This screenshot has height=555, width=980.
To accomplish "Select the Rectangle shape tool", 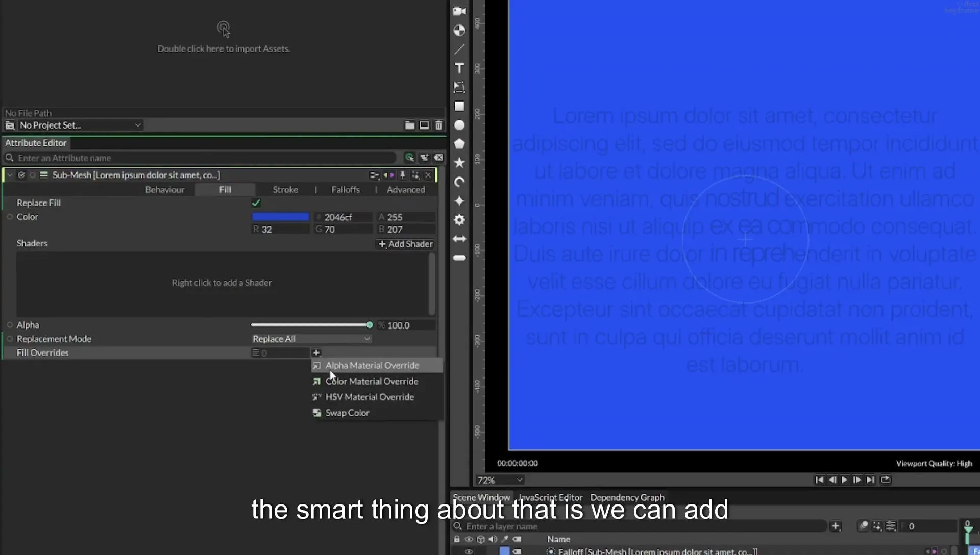I will [x=459, y=106].
